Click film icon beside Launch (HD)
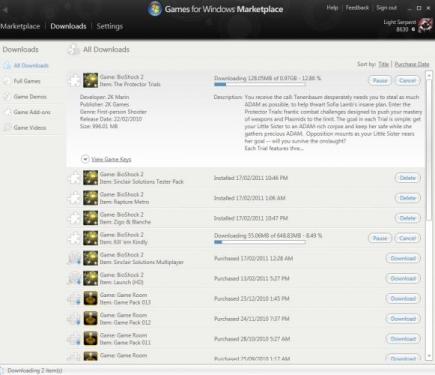 click(75, 278)
